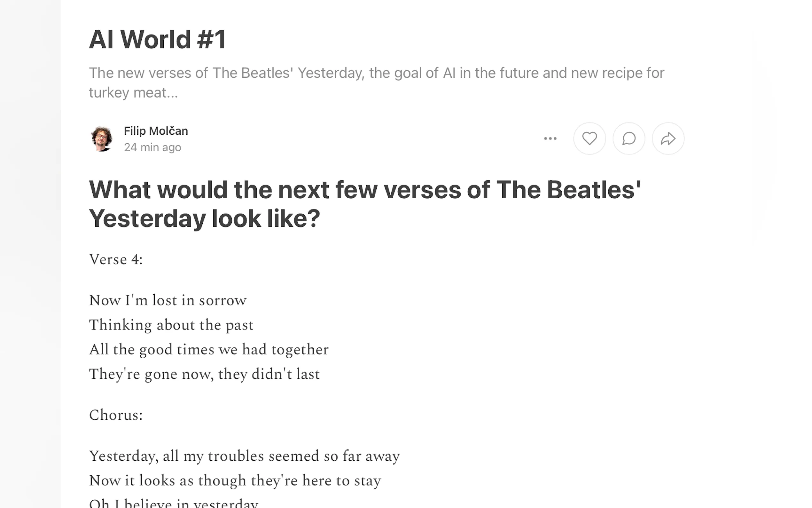This screenshot has width=812, height=508.
Task: Click "Now it looks as though they're here to stay"
Action: [235, 481]
